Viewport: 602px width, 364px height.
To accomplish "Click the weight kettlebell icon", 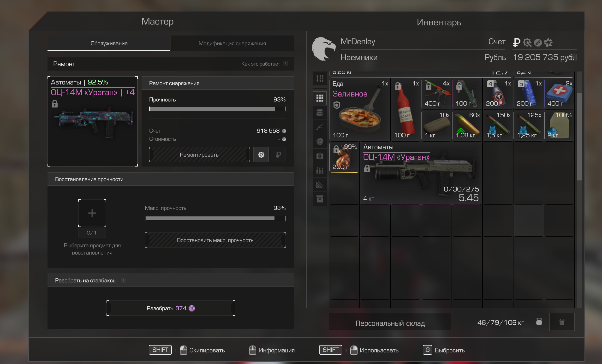I will [x=539, y=322].
